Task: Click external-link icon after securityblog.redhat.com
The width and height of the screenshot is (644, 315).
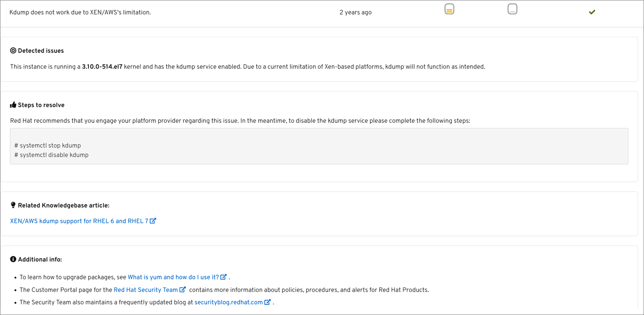Action: (x=267, y=302)
